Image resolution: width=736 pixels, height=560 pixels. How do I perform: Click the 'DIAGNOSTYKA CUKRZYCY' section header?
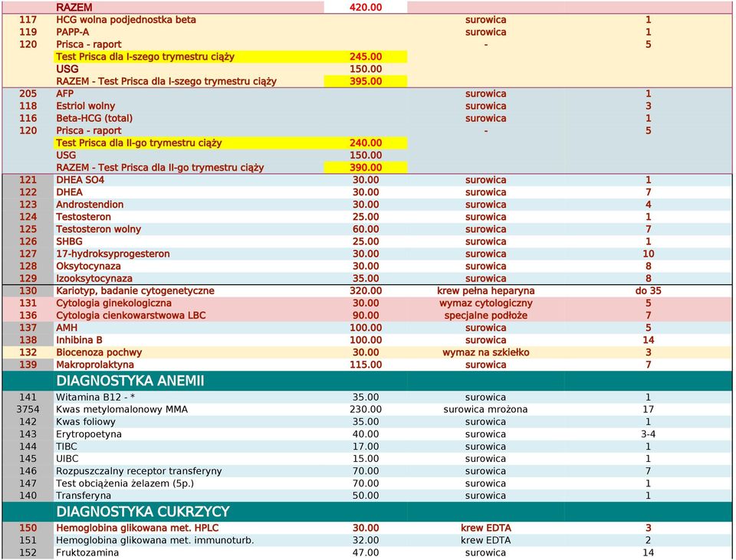pos(143,512)
